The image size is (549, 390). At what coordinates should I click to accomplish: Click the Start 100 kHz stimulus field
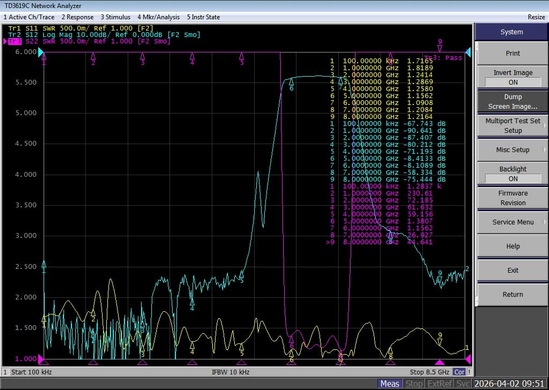(32, 372)
